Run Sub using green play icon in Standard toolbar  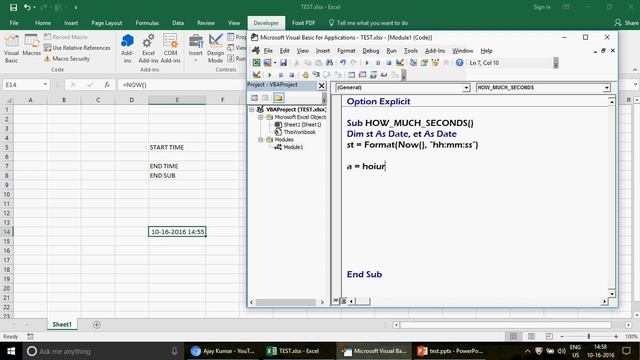pos(367,63)
